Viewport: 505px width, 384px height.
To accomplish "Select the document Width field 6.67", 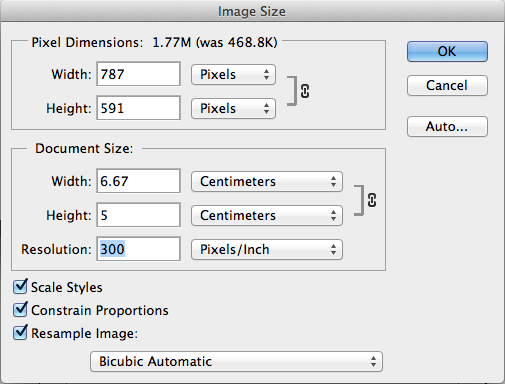I will click(x=138, y=181).
